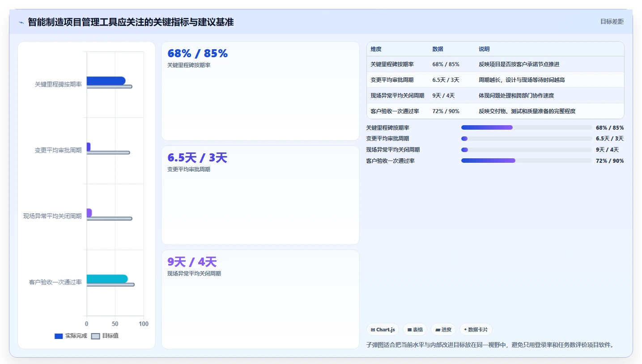Toggle the 目标值 legend label
The width and height of the screenshot is (642, 364).
click(x=110, y=336)
